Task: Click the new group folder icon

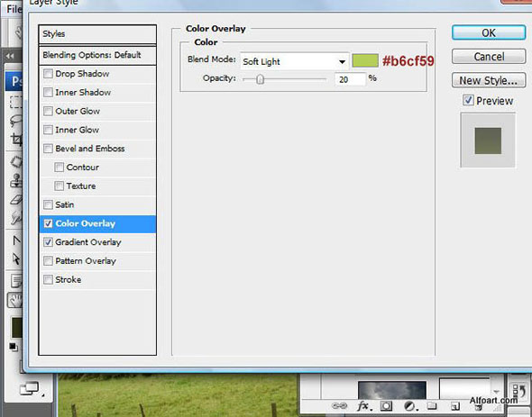Action: coord(432,405)
